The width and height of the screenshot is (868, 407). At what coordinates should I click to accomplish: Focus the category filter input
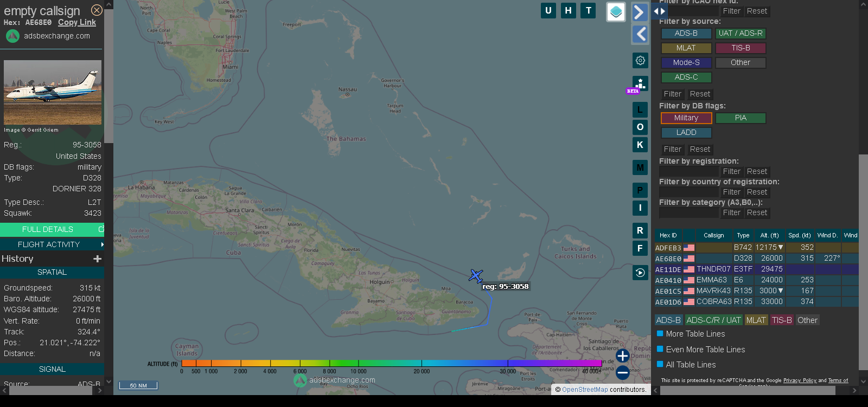click(x=689, y=213)
